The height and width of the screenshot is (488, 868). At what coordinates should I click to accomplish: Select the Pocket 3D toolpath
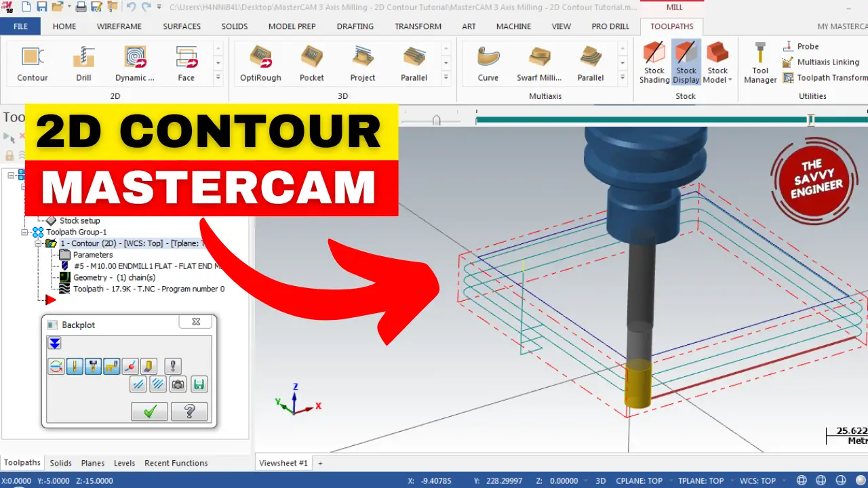pyautogui.click(x=312, y=64)
